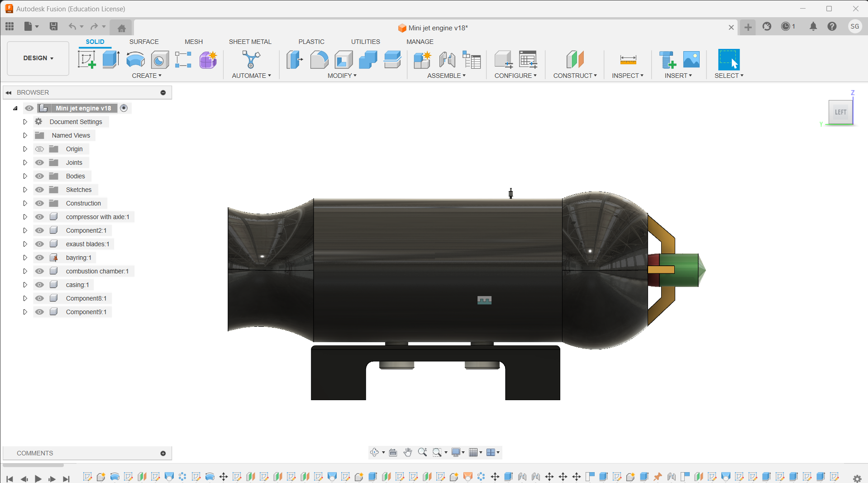This screenshot has width=868, height=483.
Task: Hide the exaust blades:1 component
Action: 39,244
